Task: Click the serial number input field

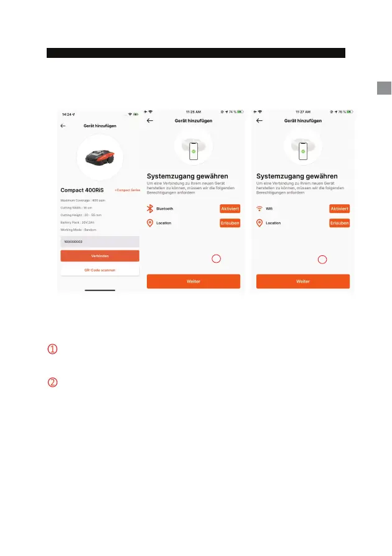Action: pyautogui.click(x=100, y=242)
